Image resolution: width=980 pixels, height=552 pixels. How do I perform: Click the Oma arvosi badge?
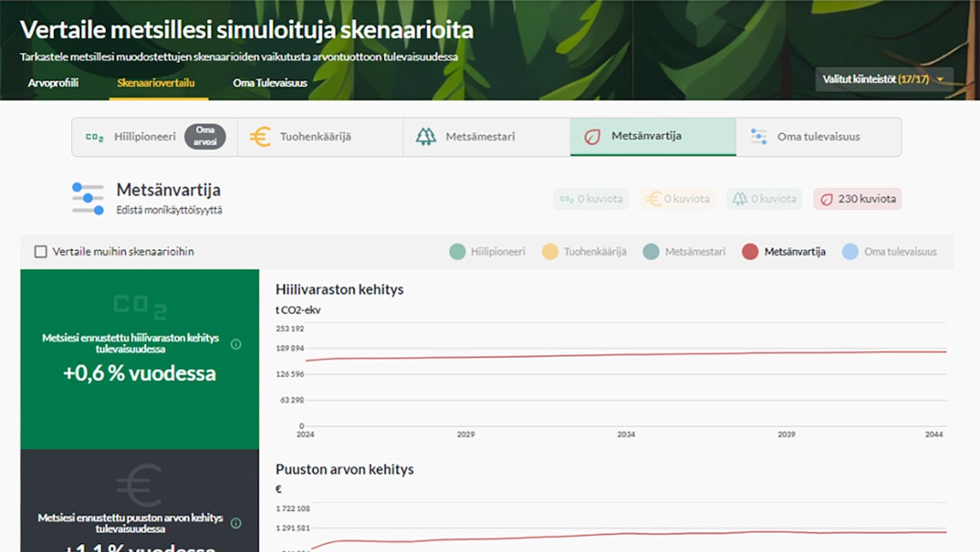click(x=205, y=137)
